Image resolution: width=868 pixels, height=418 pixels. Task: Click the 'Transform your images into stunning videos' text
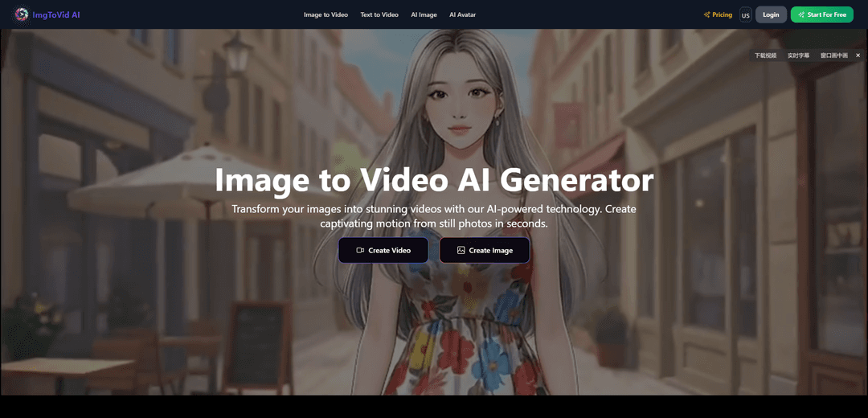click(434, 216)
